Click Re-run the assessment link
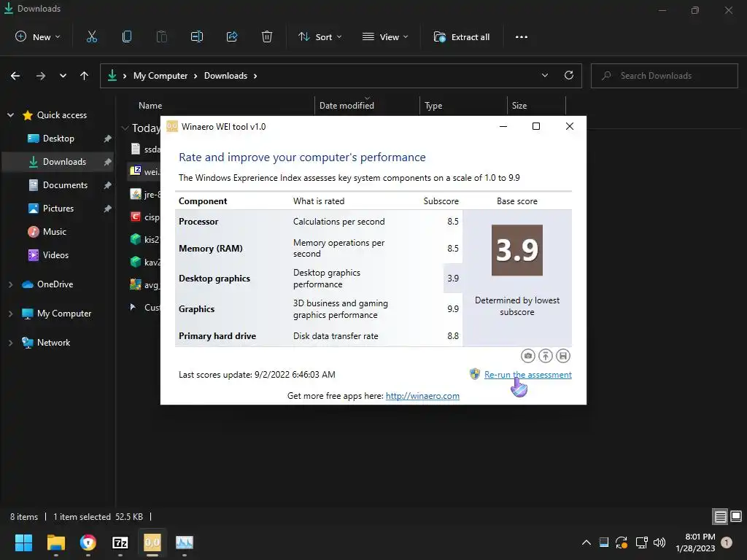Image resolution: width=747 pixels, height=560 pixels. [x=527, y=375]
